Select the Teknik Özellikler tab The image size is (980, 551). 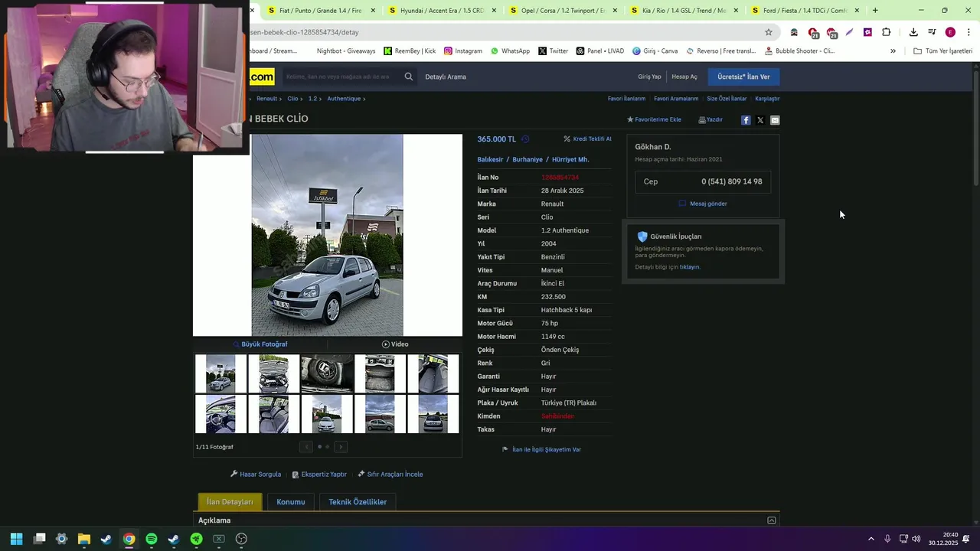tap(358, 502)
